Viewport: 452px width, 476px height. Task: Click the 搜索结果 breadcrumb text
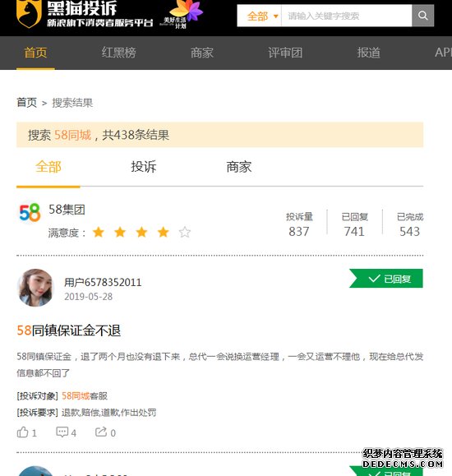(72, 103)
